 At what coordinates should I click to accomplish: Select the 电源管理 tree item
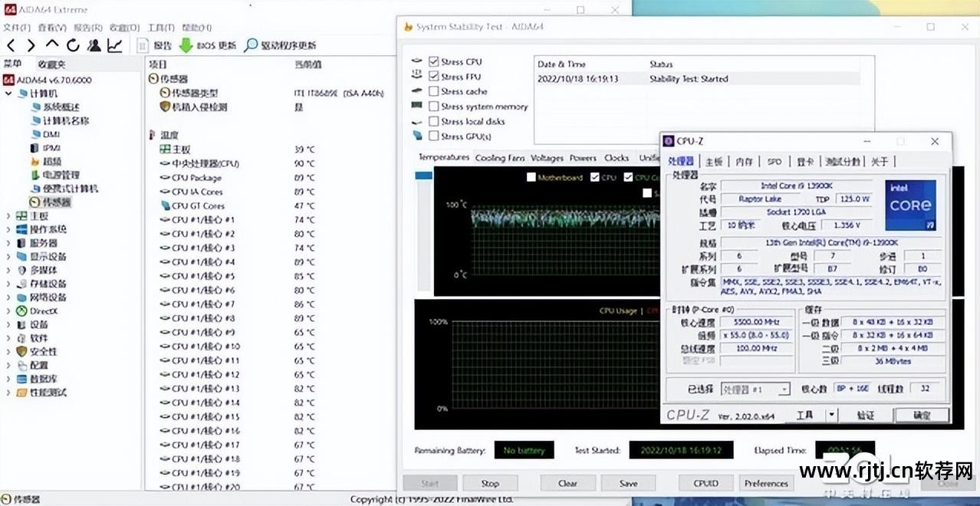(x=54, y=176)
